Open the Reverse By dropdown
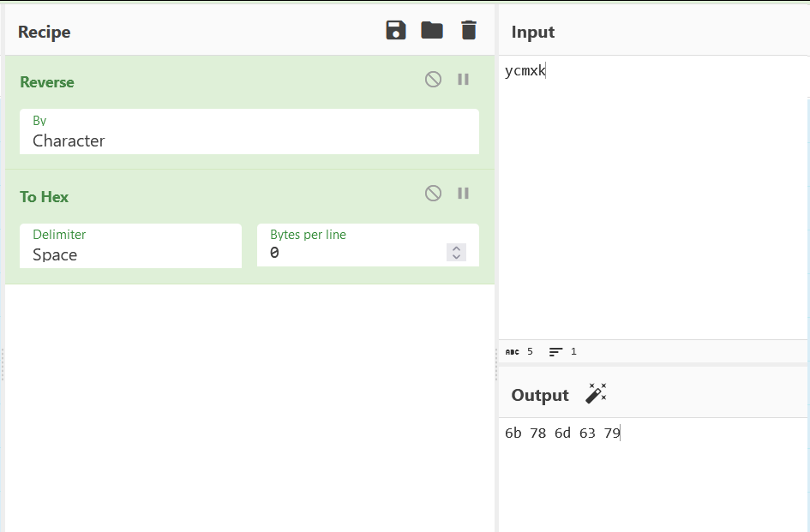 [249, 132]
